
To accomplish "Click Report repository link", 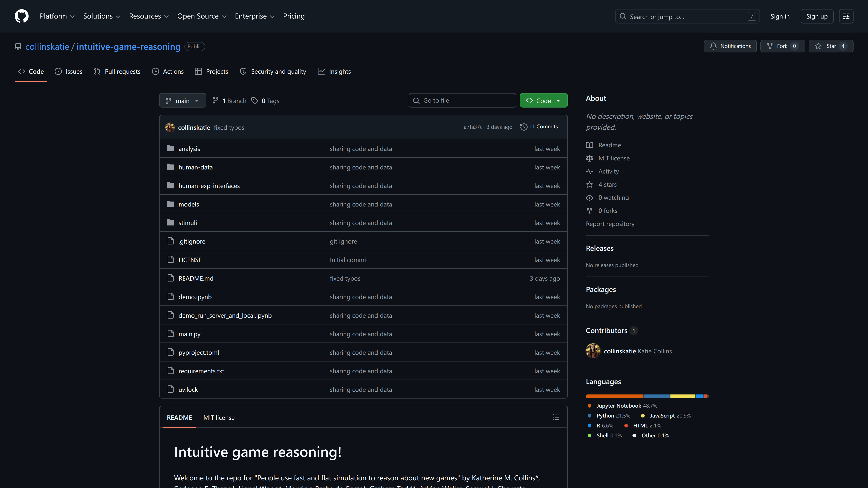I will (610, 224).
